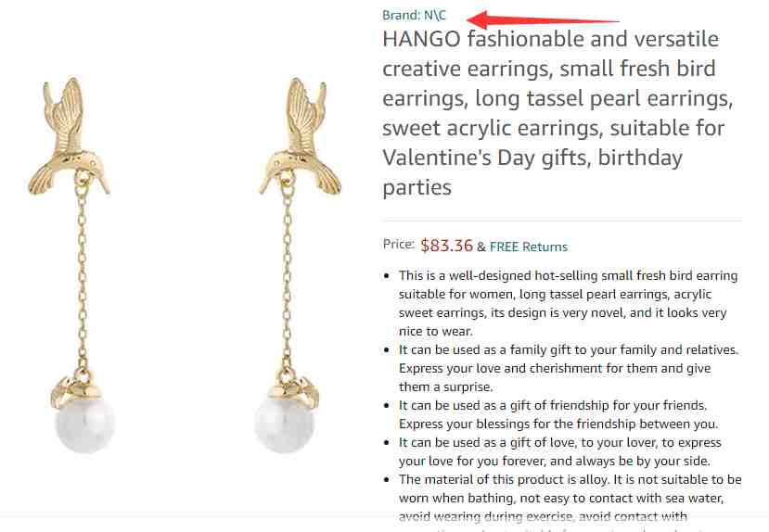Screen dimensions: 769x532
Task: Click the pearl on the left earring
Action: coord(84,424)
